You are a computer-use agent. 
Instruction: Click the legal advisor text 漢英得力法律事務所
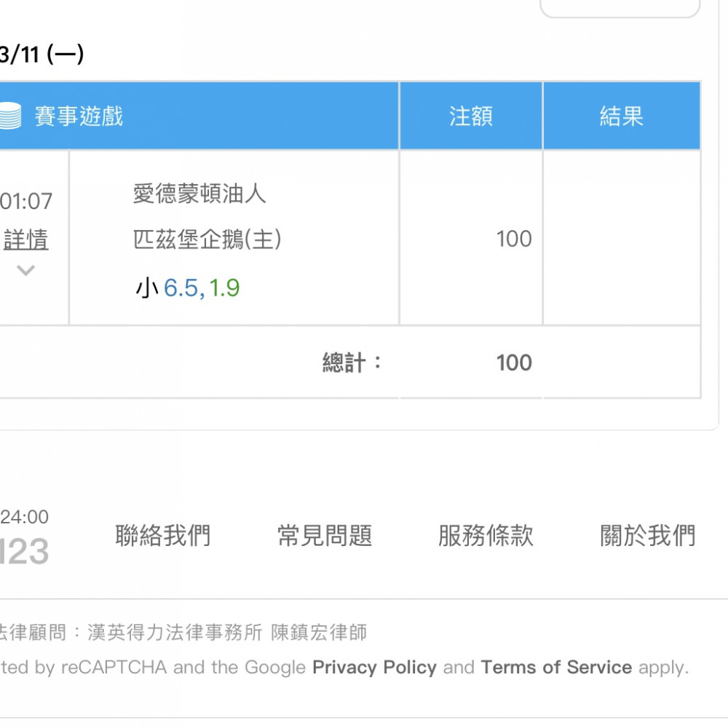[x=175, y=633]
